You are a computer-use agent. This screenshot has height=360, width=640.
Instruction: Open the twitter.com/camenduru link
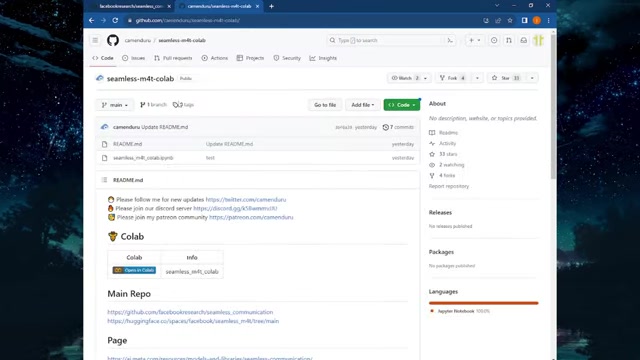click(246, 200)
